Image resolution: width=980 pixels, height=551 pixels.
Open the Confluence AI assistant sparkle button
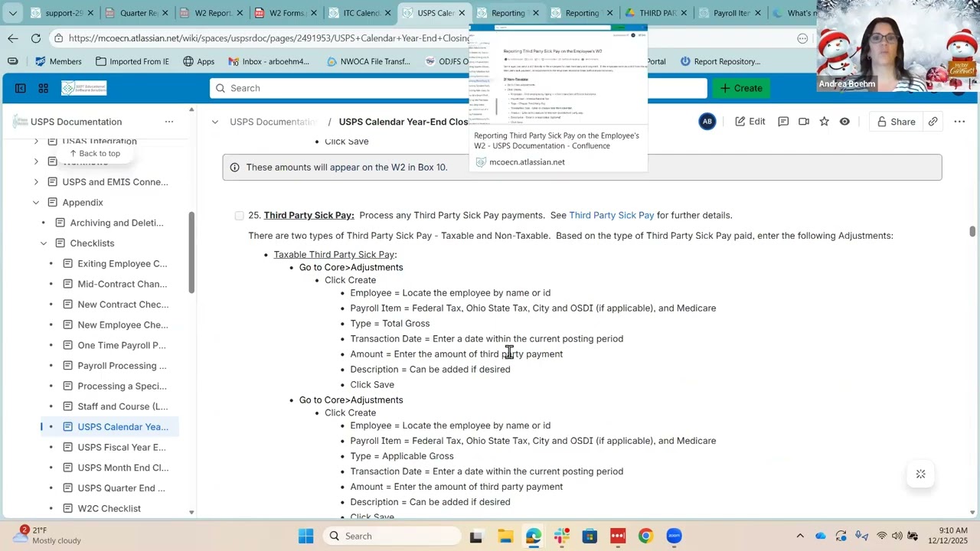(x=920, y=474)
